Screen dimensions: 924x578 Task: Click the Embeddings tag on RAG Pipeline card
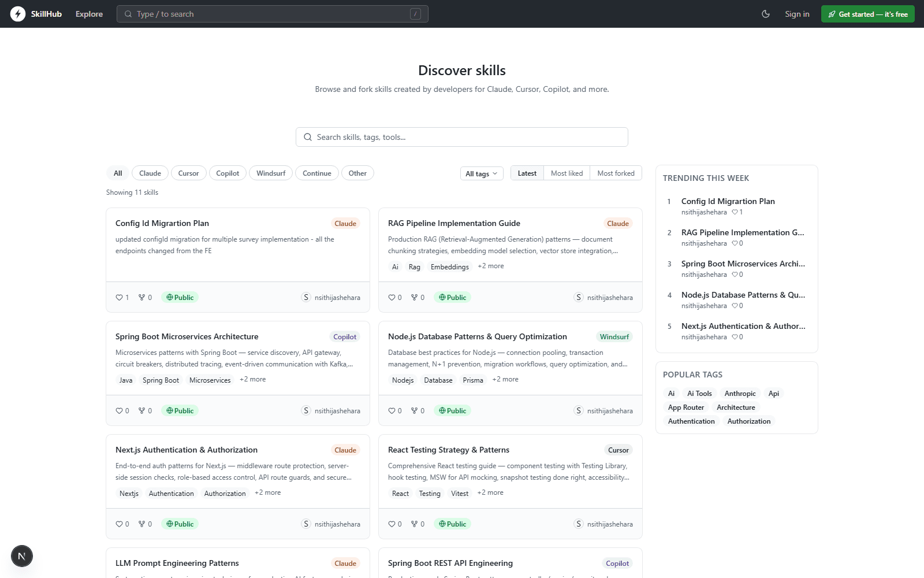(x=450, y=266)
